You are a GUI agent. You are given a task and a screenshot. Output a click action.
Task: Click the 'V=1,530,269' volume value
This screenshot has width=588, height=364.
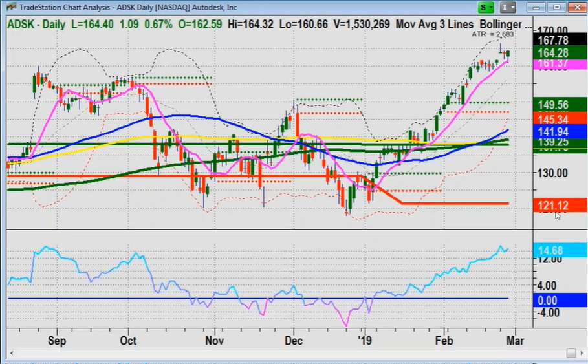click(362, 25)
